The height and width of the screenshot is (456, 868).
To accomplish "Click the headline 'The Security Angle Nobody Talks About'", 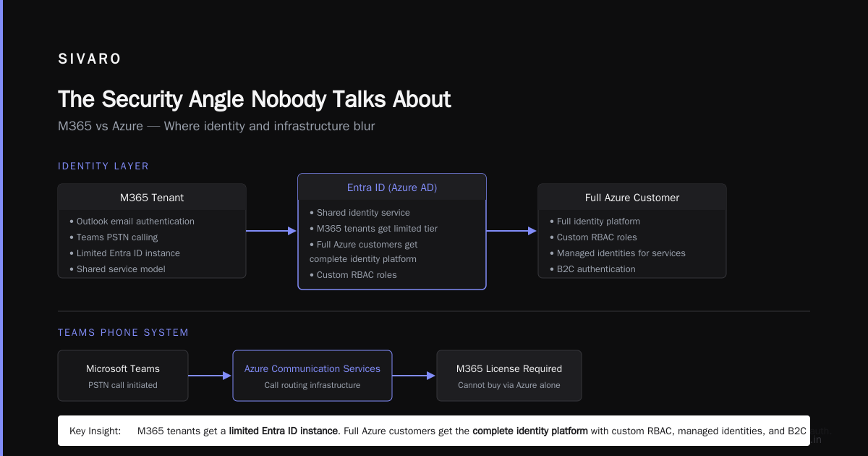I will coord(255,99).
